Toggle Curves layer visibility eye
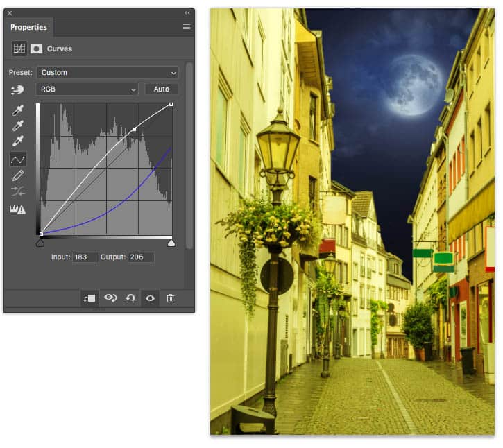Viewport: 503px width, 448px height. pyautogui.click(x=150, y=299)
